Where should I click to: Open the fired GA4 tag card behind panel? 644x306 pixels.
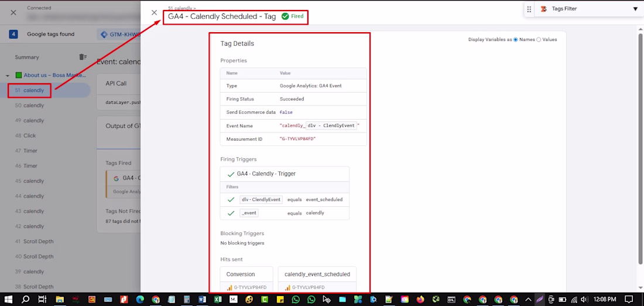click(123, 184)
